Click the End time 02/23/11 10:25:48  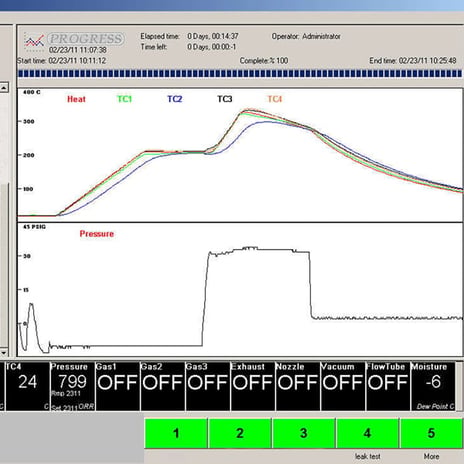[413, 61]
